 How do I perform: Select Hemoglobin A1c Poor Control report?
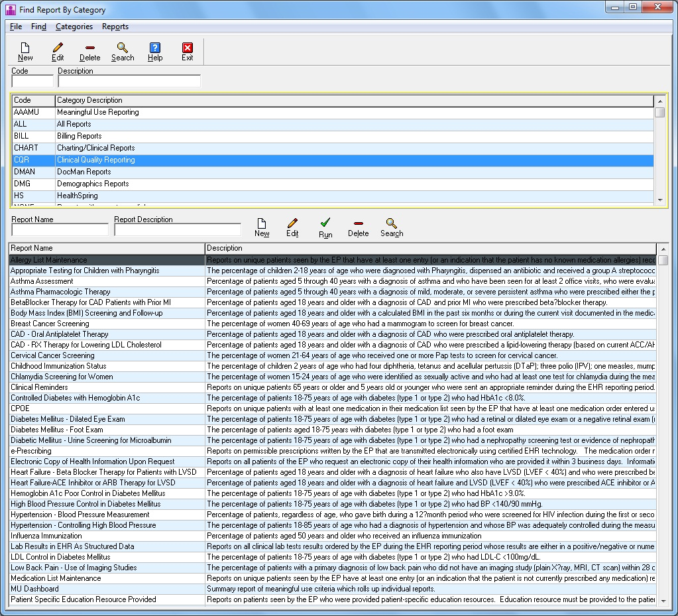(x=333, y=493)
